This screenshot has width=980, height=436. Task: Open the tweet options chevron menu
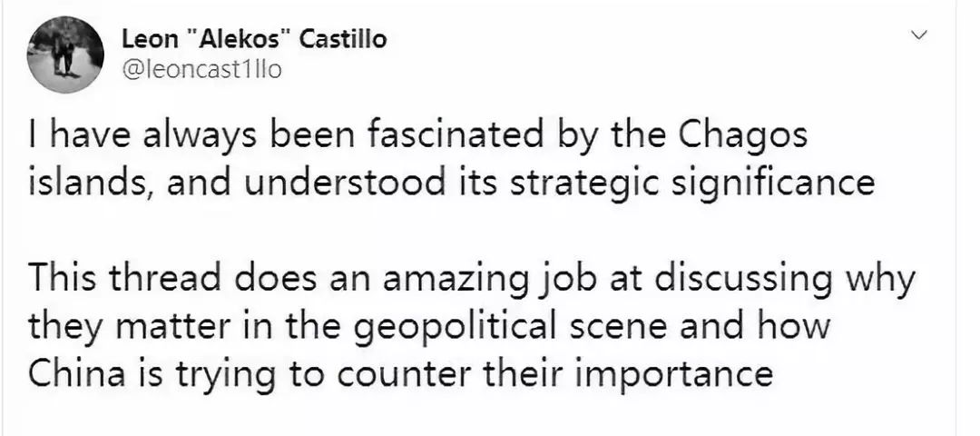pyautogui.click(x=920, y=37)
